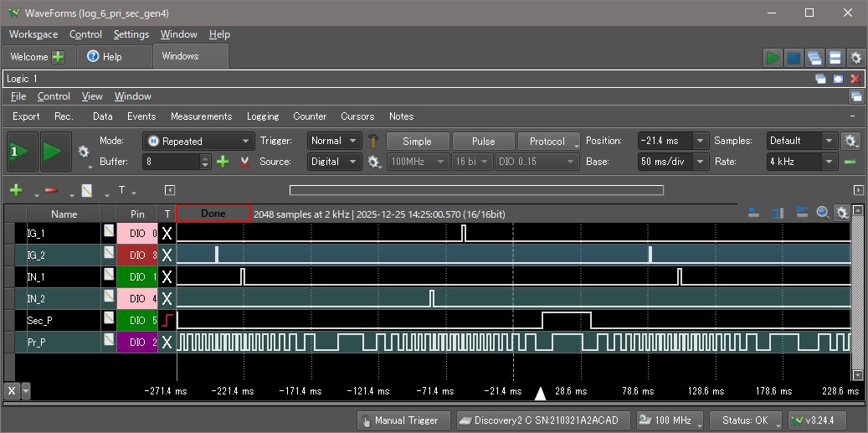Toggle the trigger condition X for IG_2
The height and width of the screenshot is (433, 868).
(167, 255)
